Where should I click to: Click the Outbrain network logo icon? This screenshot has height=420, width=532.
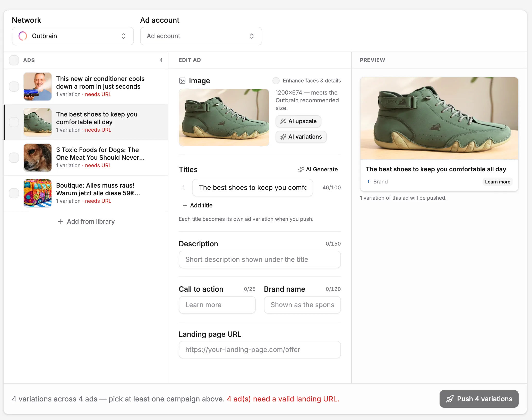(23, 36)
